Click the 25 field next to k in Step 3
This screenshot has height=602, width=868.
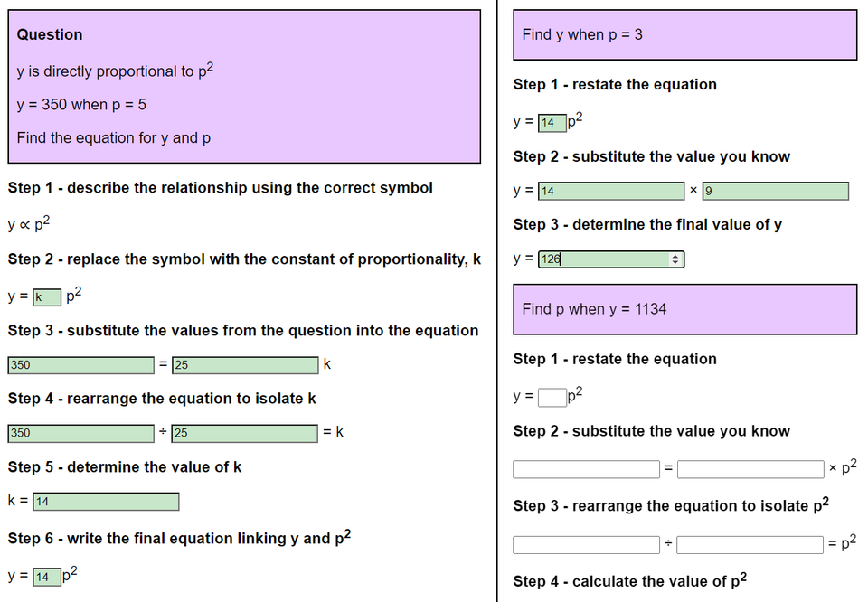point(244,364)
